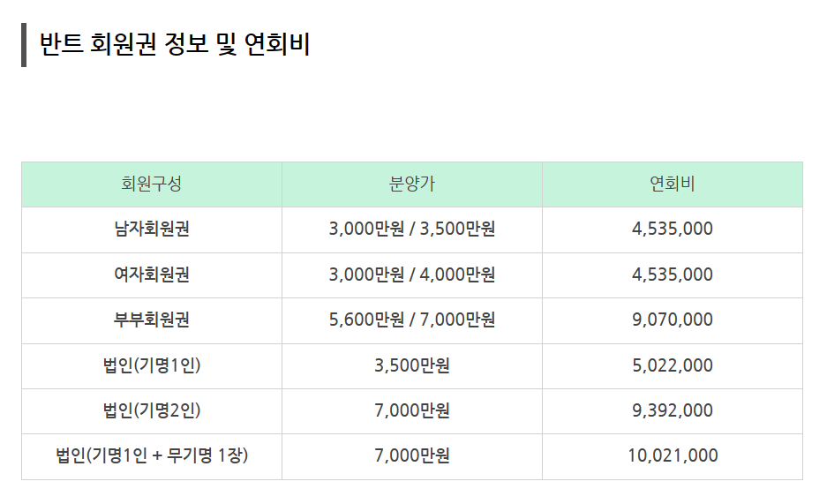The width and height of the screenshot is (827, 504).
Task: Click the 5,022,000 annual fee cell
Action: coord(673,365)
